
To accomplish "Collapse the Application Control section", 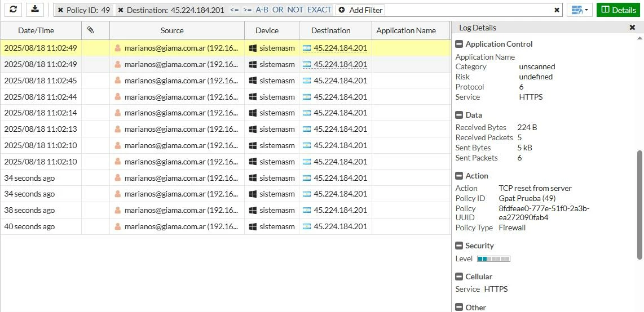I will (459, 44).
